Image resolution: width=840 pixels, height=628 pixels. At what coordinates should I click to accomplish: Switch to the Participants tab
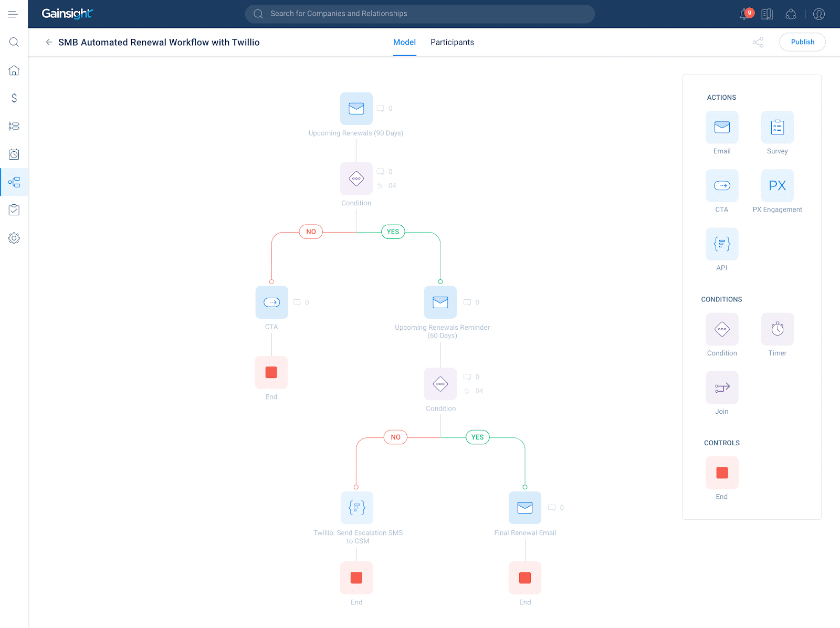tap(452, 42)
